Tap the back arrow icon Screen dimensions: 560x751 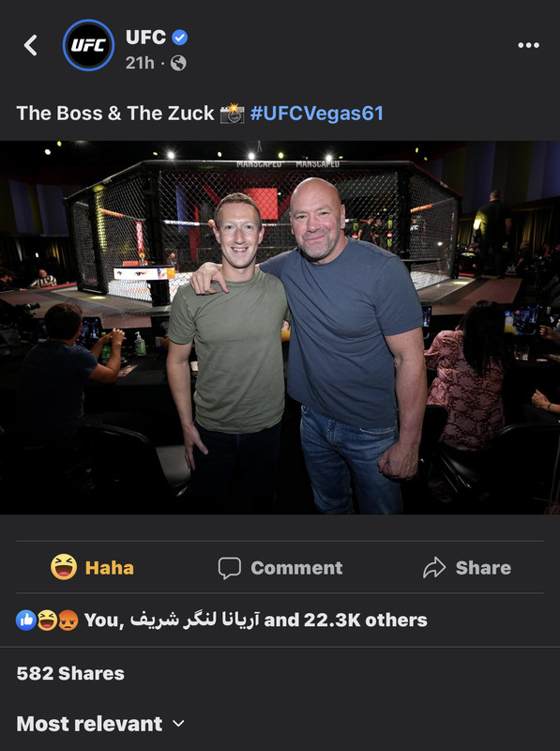click(31, 45)
